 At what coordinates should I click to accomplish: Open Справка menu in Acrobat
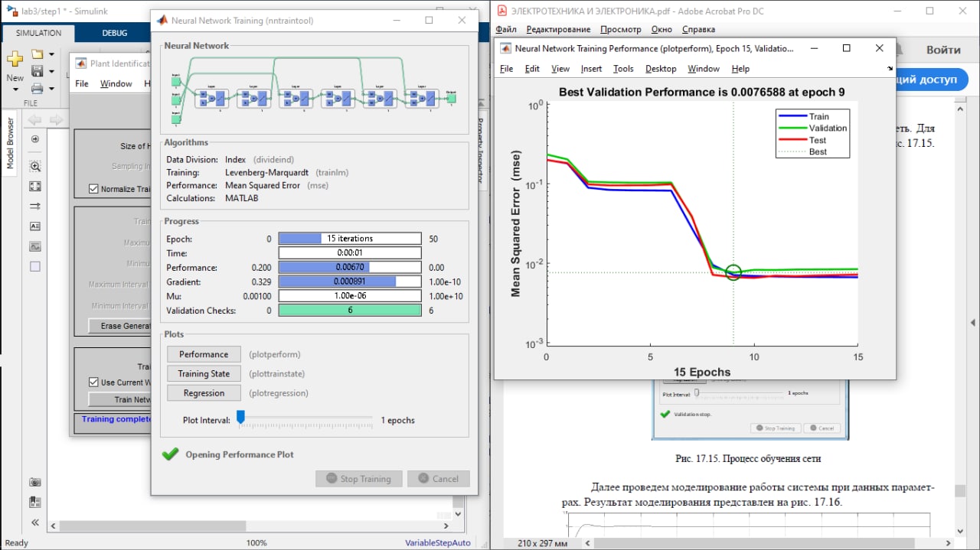click(x=698, y=29)
